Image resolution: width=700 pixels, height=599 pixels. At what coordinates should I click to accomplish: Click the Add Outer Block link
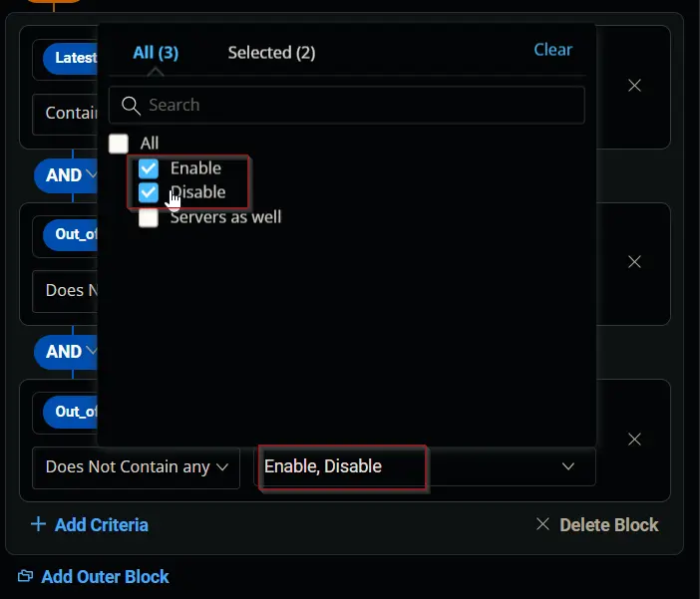tap(105, 576)
